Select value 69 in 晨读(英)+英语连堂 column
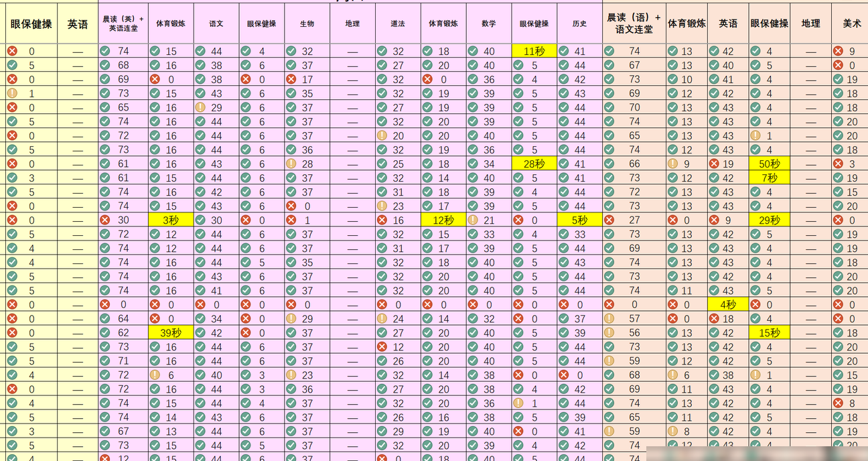Image resolution: width=868 pixels, height=461 pixels. click(x=123, y=79)
